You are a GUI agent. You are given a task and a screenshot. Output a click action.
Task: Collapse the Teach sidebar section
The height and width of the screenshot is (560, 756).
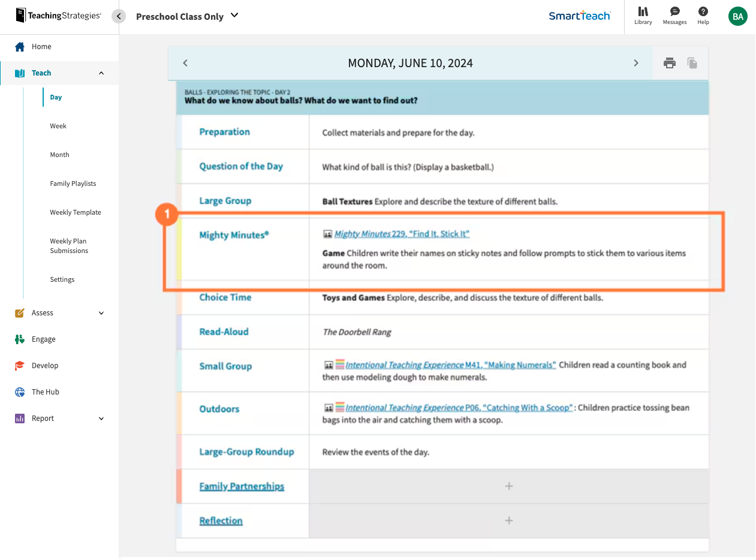101,73
